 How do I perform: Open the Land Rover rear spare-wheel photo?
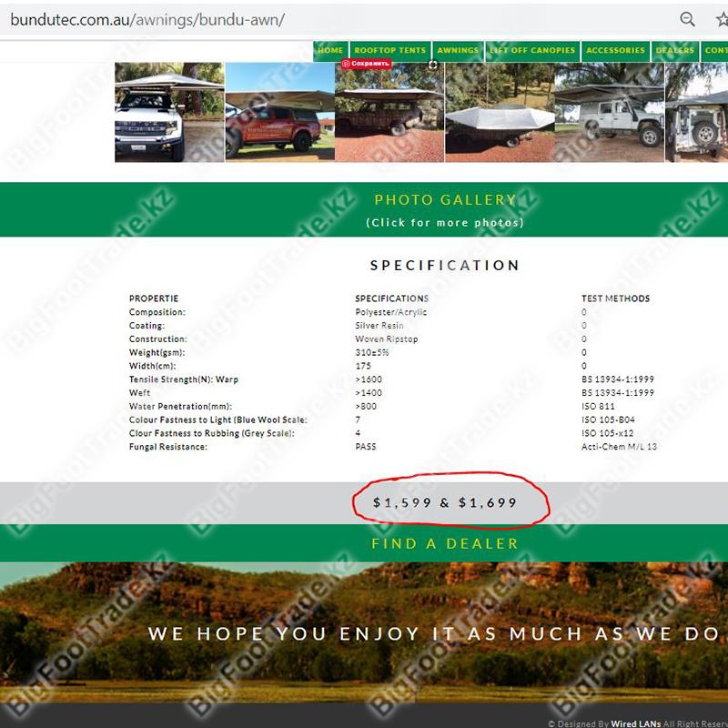coord(696,112)
